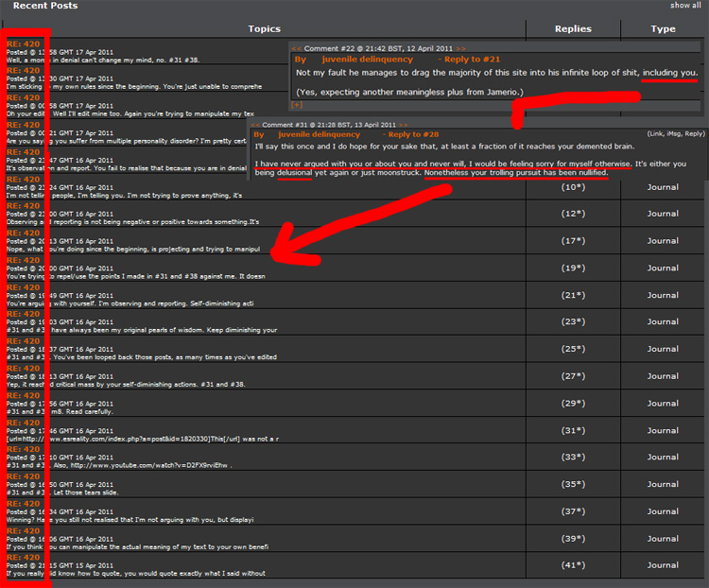709x588 pixels.
Task: Select the Type column header
Action: [663, 29]
